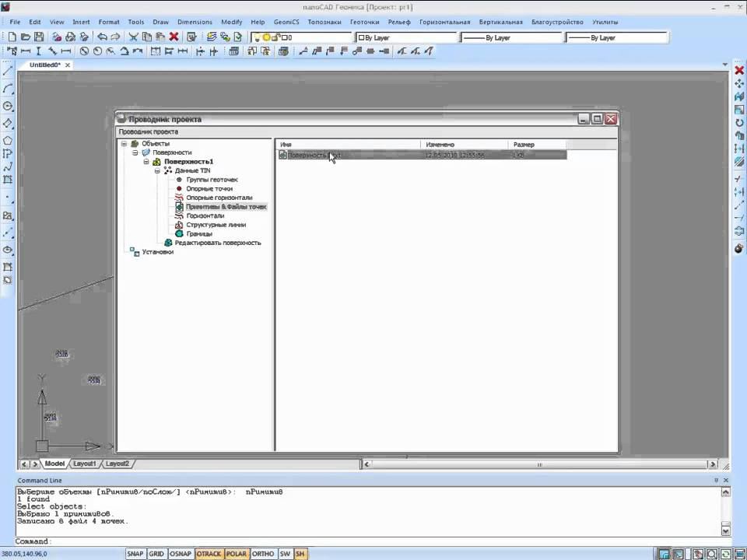Viewport: 747px width, 560px height.
Task: Select Структурные линии tree item
Action: coord(216,226)
